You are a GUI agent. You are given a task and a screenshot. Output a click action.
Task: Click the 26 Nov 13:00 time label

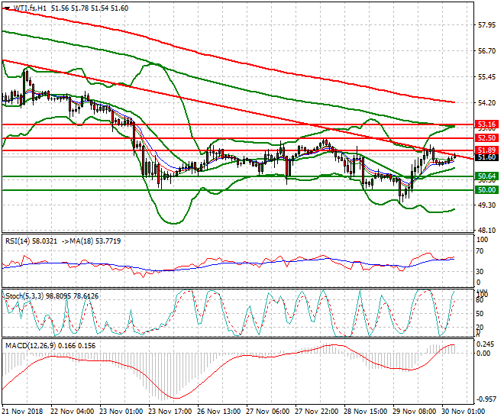coord(219,412)
